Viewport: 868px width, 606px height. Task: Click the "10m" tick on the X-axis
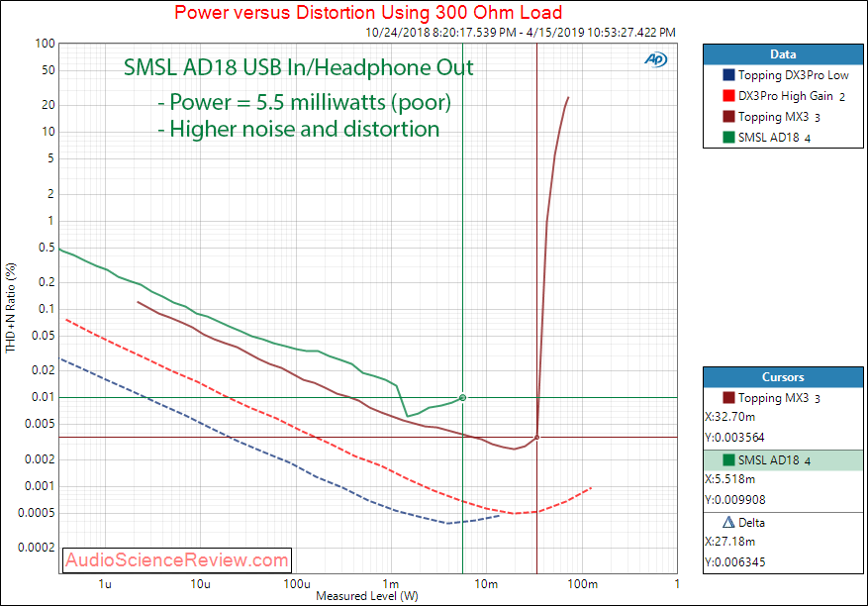(x=486, y=584)
